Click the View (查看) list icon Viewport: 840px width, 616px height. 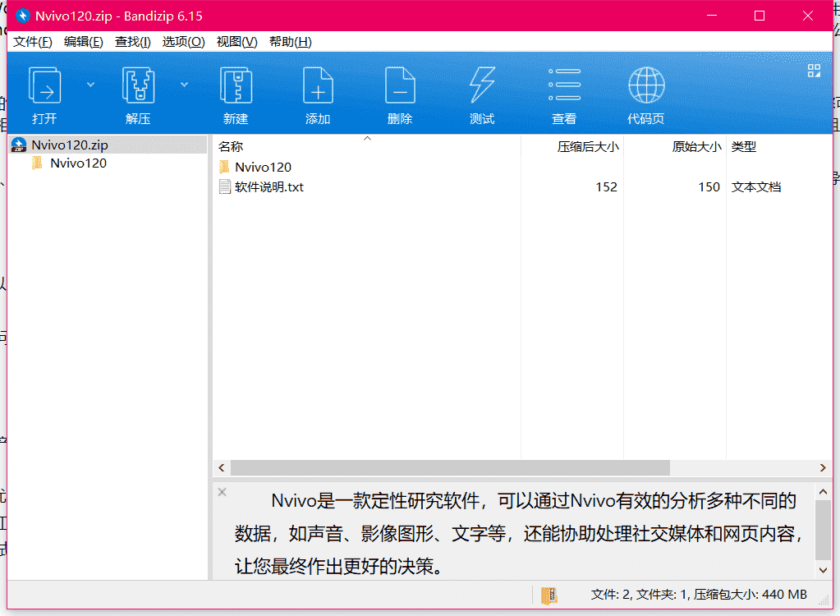565,85
